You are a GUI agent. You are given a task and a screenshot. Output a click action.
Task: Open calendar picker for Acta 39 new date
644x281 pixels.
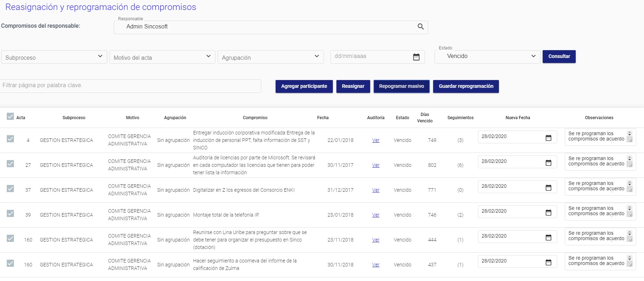click(x=548, y=212)
